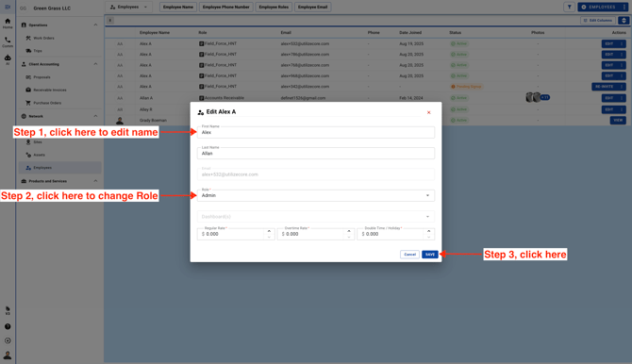The width and height of the screenshot is (632, 364).
Task: Click VIEW for Grady Boeman
Action: click(618, 120)
